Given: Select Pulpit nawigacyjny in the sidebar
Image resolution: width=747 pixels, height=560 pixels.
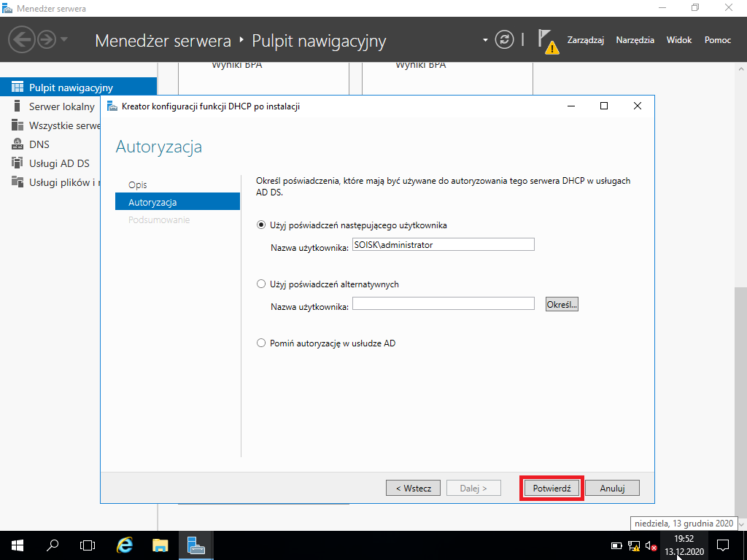Looking at the screenshot, I should [x=78, y=87].
